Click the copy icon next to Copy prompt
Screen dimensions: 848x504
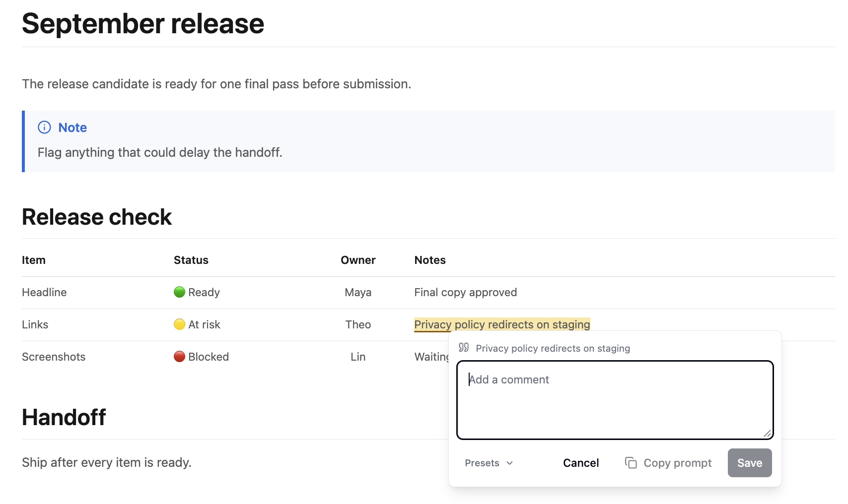pyautogui.click(x=631, y=463)
